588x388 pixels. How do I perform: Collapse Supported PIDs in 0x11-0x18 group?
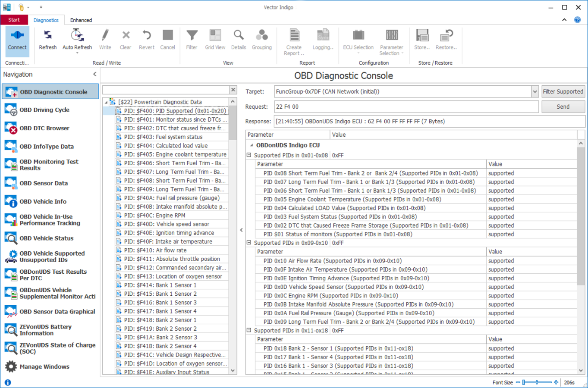coord(249,330)
